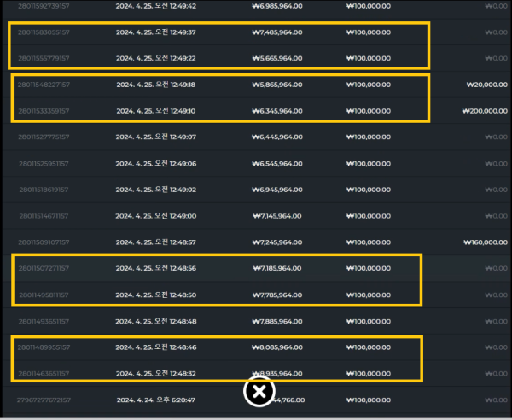Click the timestamp 12:48:48
512x420 pixels.
coord(183,321)
